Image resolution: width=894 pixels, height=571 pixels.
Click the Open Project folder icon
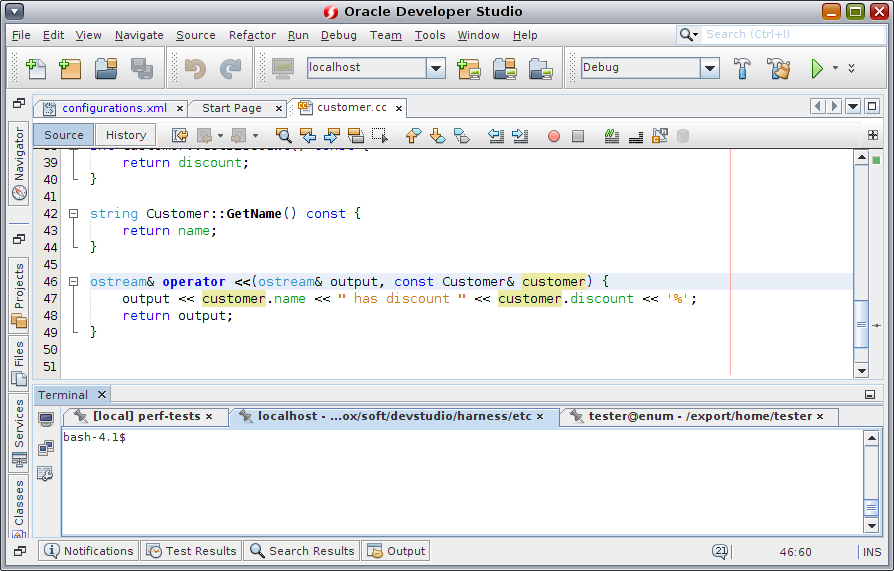(106, 68)
